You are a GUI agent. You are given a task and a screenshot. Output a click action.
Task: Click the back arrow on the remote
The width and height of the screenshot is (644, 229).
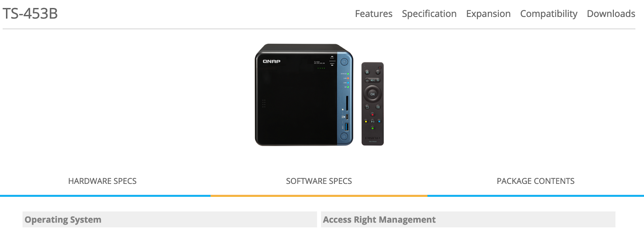[367, 107]
